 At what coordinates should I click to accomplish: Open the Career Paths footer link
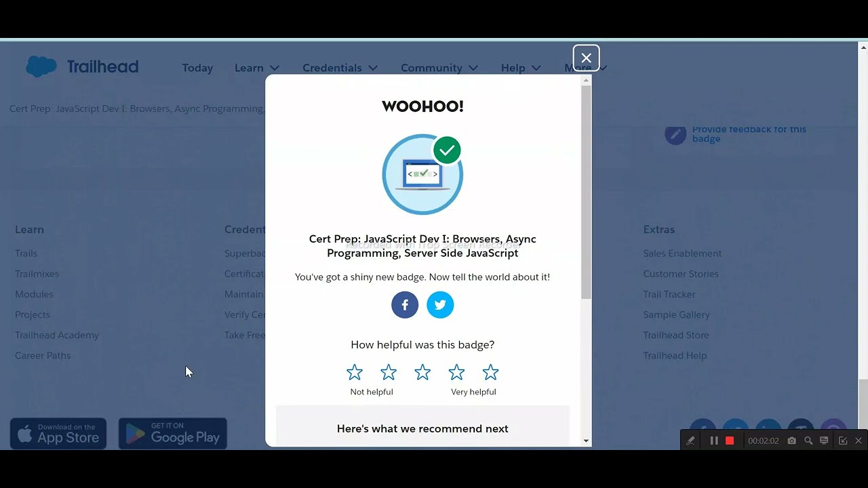pos(43,354)
